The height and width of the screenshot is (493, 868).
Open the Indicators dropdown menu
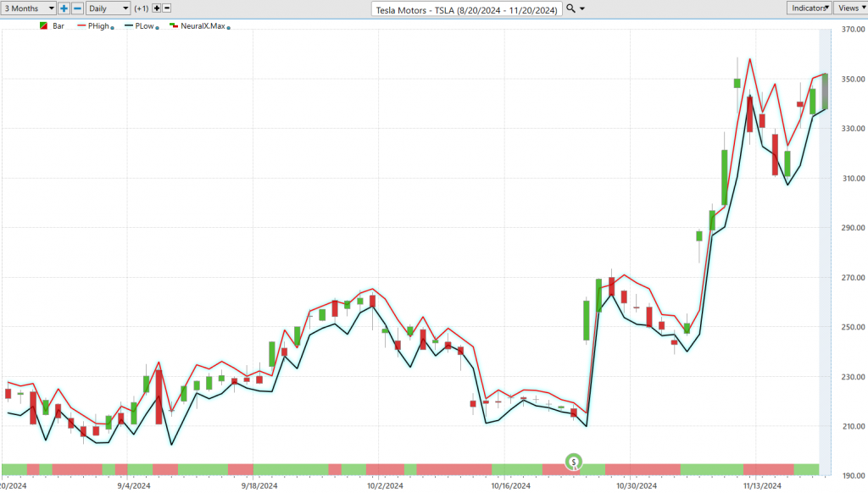[810, 8]
